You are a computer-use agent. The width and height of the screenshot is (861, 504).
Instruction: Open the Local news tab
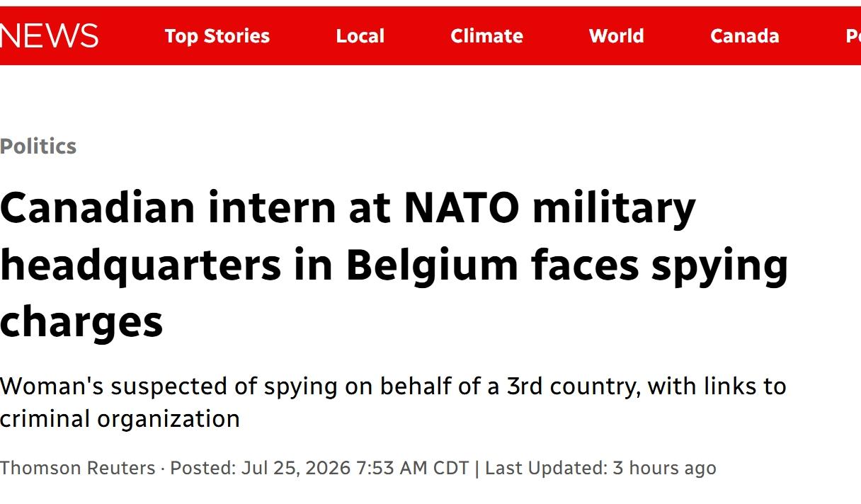click(360, 36)
